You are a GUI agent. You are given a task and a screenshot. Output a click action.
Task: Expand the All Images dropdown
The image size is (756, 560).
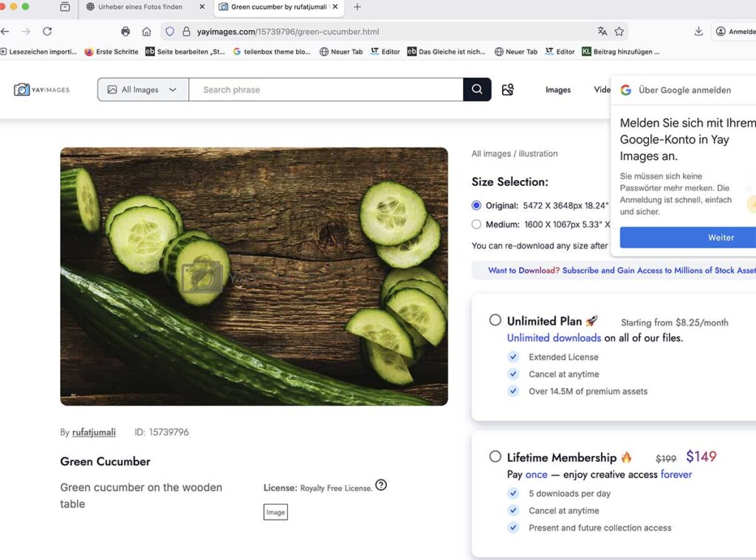[142, 89]
